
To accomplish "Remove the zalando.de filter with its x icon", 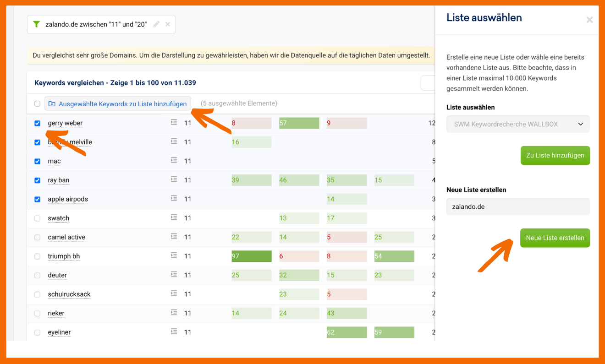I will tap(168, 24).
